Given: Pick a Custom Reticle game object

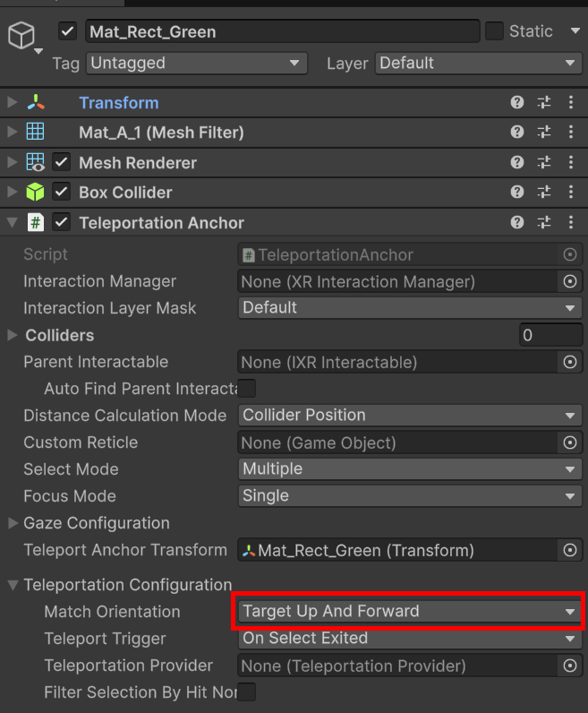Looking at the screenshot, I should 569,442.
